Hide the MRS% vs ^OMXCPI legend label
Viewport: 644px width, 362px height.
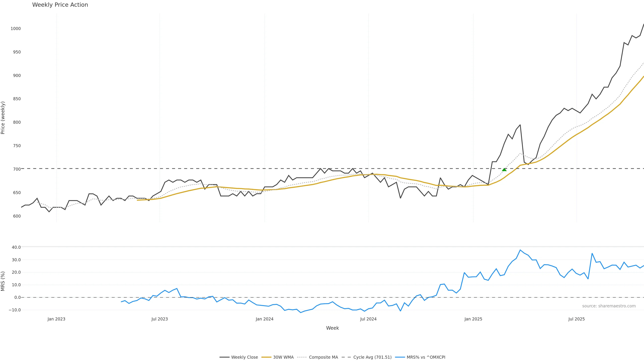pyautogui.click(x=426, y=357)
